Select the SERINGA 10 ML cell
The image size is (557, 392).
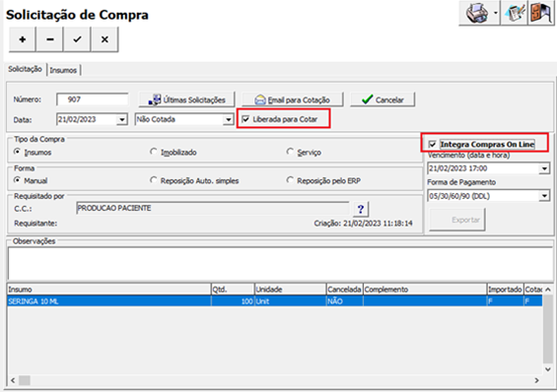(108, 301)
